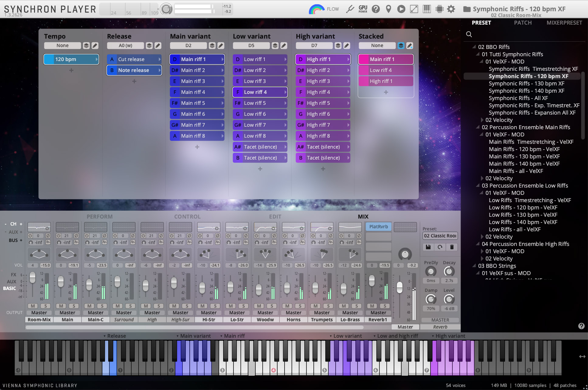
Task: Toggle the piano keyboard view icon
Action: (x=427, y=9)
